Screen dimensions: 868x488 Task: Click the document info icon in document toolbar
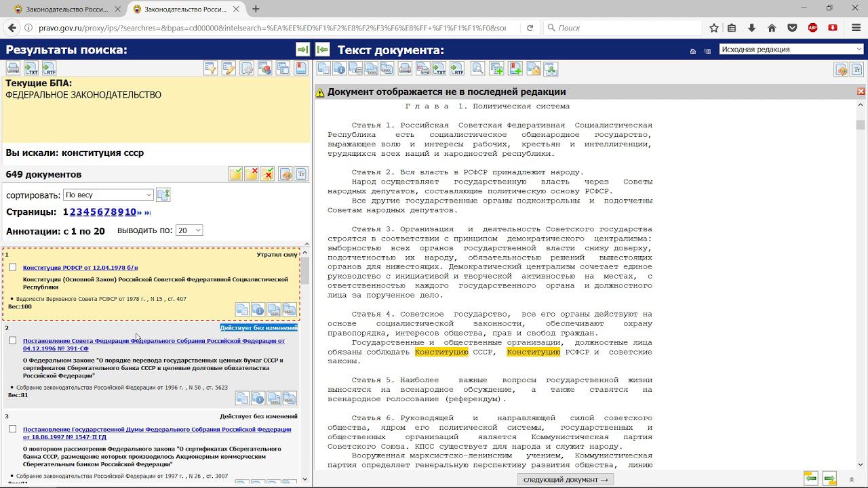click(339, 68)
